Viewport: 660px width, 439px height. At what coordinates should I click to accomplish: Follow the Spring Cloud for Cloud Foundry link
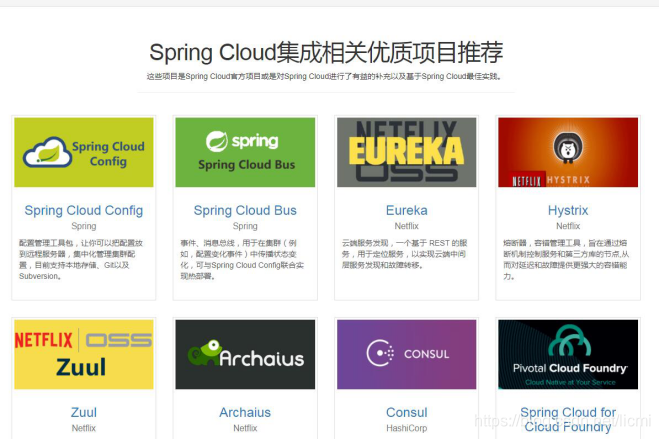point(568,419)
